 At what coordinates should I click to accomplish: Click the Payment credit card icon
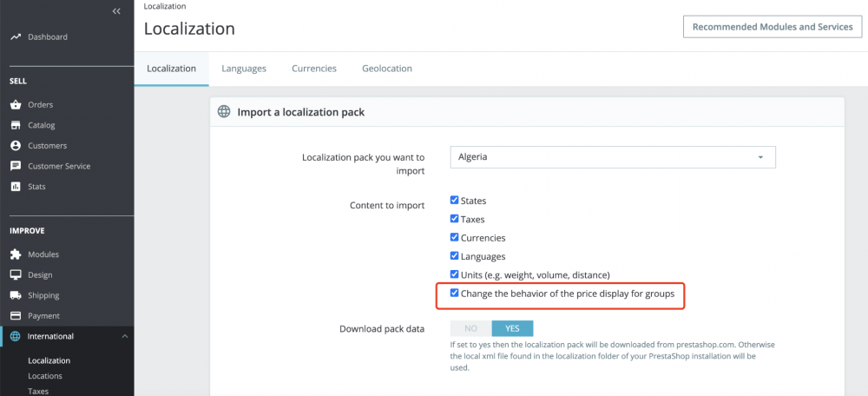point(16,316)
